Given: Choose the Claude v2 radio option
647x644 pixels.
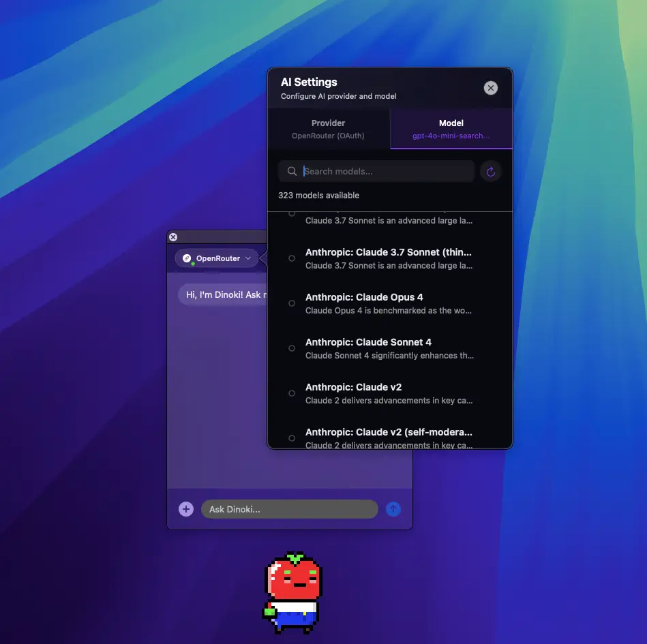Looking at the screenshot, I should pyautogui.click(x=292, y=393).
